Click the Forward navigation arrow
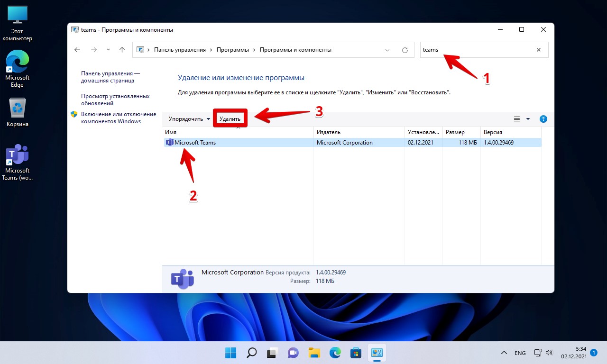The width and height of the screenshot is (607, 364). 94,50
